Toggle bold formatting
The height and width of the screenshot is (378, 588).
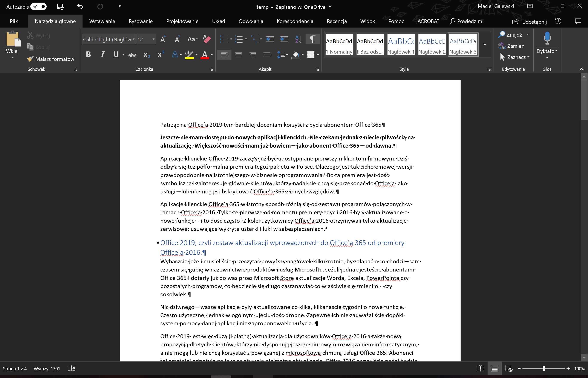point(89,54)
